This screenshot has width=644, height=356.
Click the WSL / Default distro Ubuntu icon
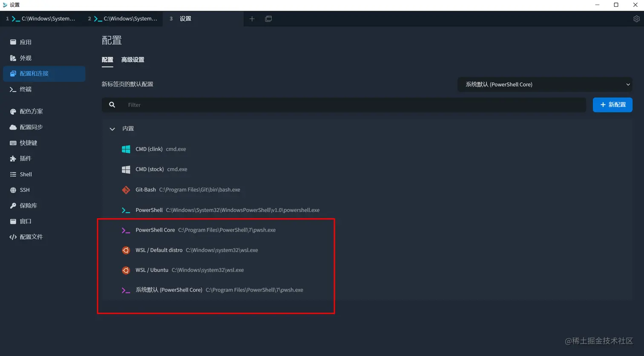coord(126,250)
